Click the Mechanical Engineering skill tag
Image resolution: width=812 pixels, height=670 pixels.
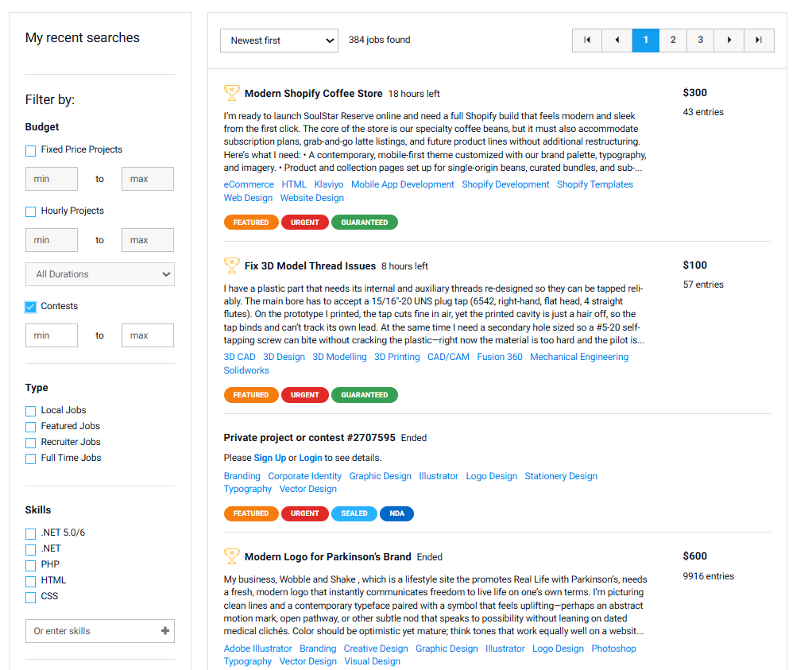[579, 357]
